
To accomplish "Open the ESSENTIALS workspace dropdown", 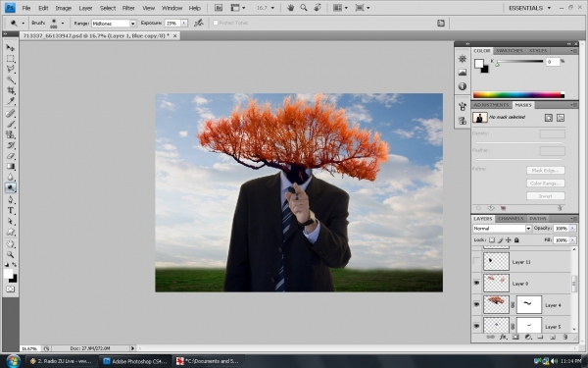I will 529,8.
